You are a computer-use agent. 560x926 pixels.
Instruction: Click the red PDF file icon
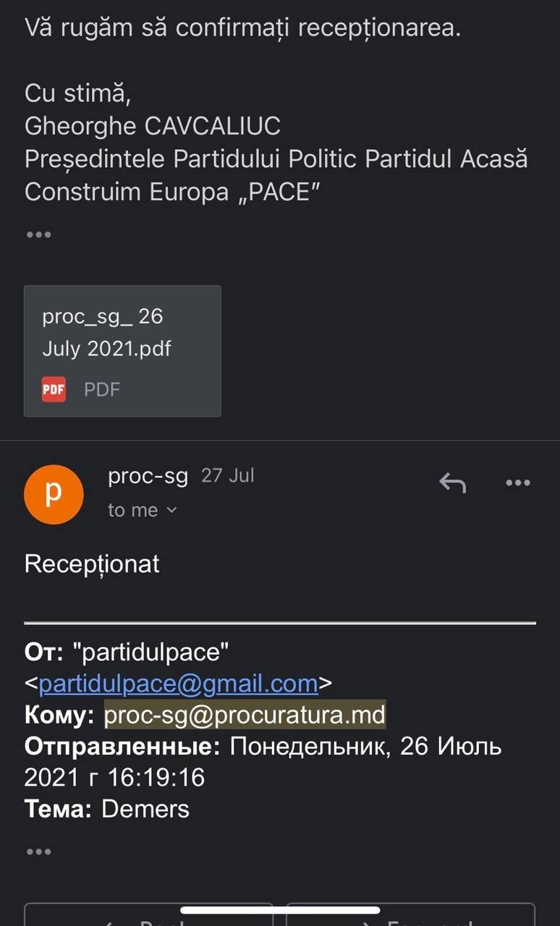tap(54, 390)
